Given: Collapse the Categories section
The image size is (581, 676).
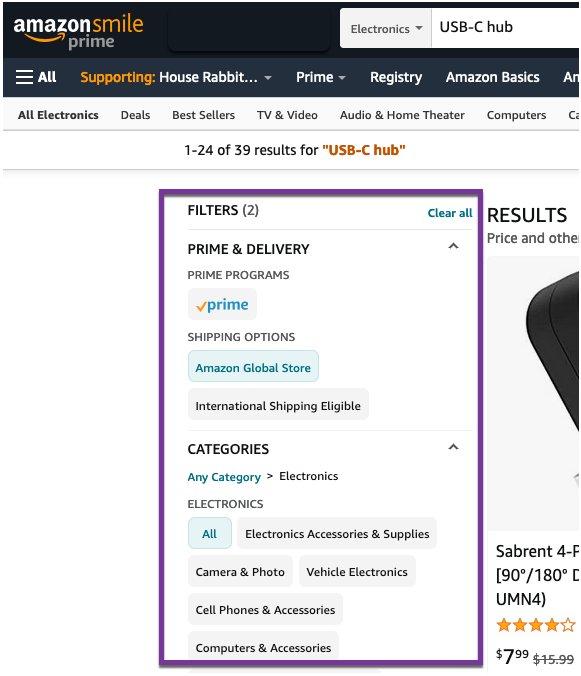Looking at the screenshot, I should click(453, 447).
